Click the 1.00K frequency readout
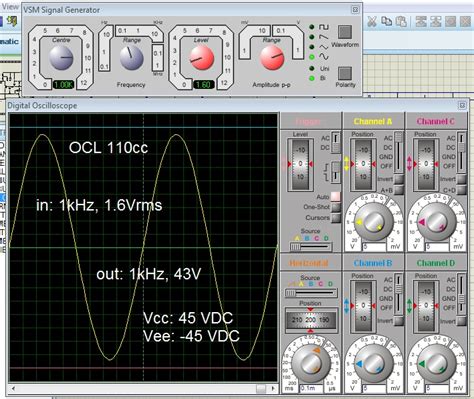474x399 pixels. point(63,85)
